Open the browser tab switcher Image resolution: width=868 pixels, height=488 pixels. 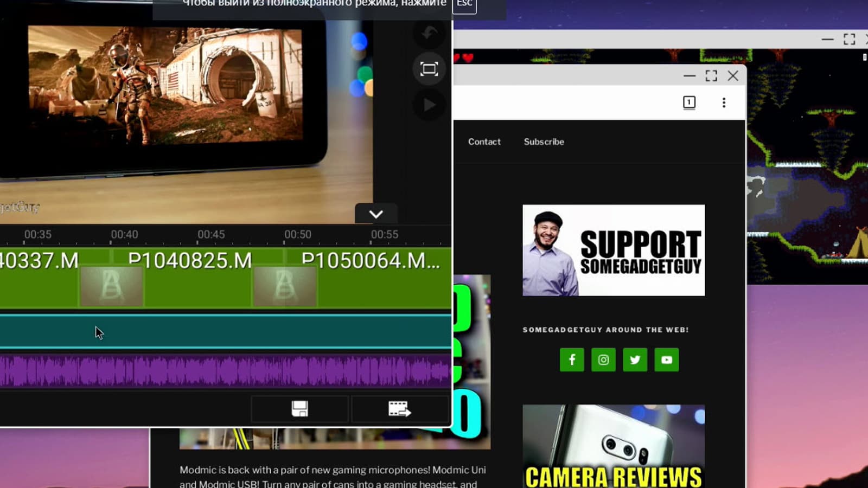click(689, 102)
